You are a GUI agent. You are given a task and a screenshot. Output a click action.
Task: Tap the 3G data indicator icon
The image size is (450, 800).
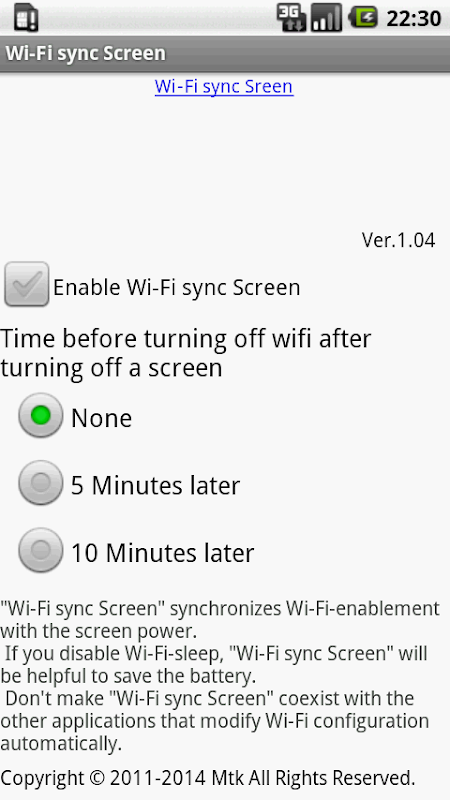(291, 18)
